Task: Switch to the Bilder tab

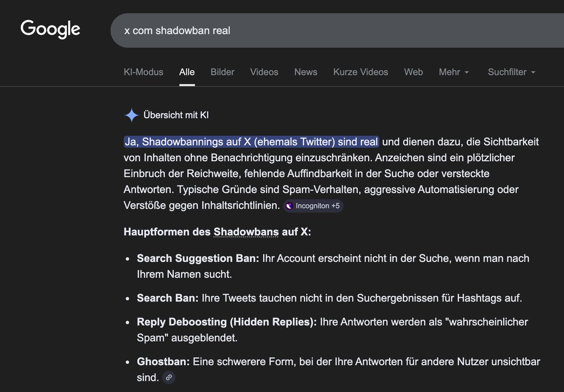Action: [222, 72]
